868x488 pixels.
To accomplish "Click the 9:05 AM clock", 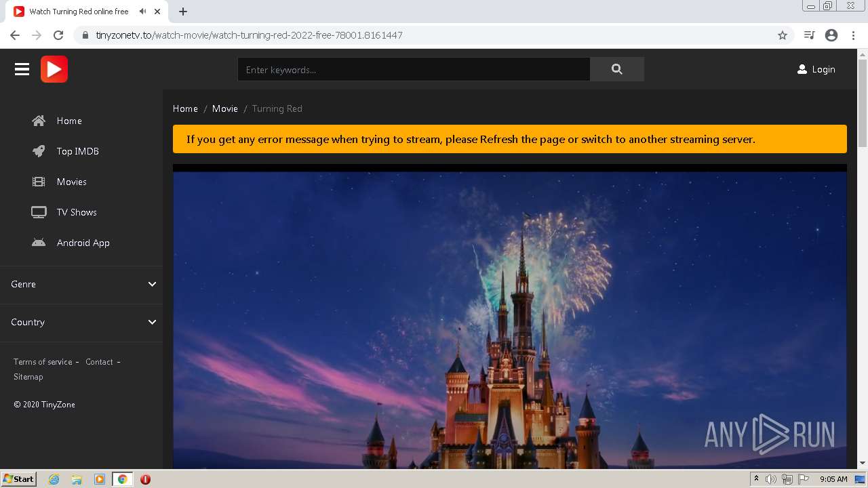I will pyautogui.click(x=833, y=479).
